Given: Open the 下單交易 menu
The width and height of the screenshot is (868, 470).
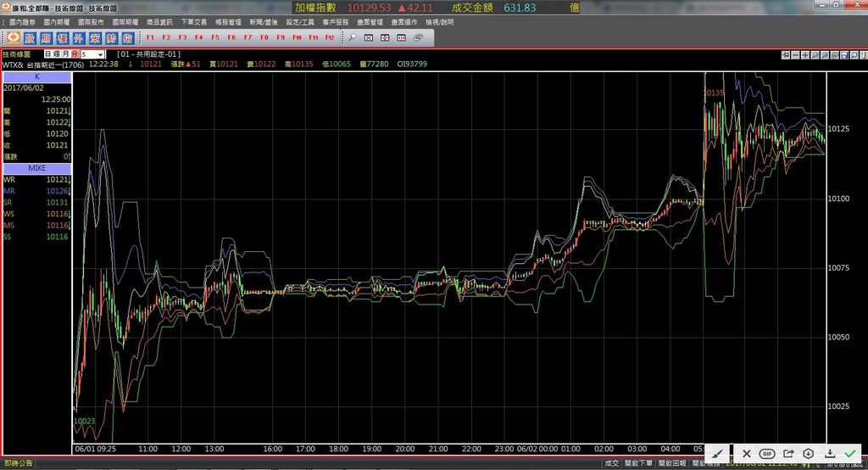Looking at the screenshot, I should pos(194,22).
